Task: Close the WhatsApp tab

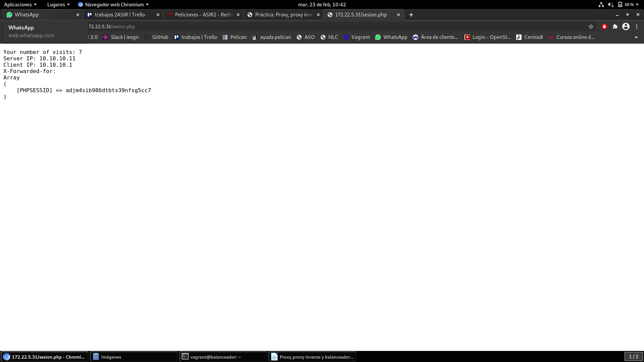Action: coord(78,15)
